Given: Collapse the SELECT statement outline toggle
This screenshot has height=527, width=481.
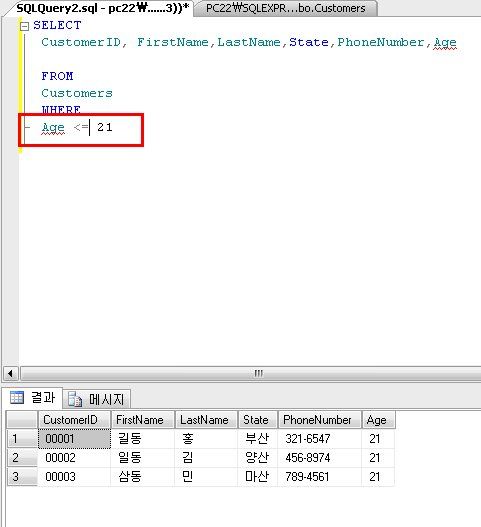Looking at the screenshot, I should pos(25,26).
